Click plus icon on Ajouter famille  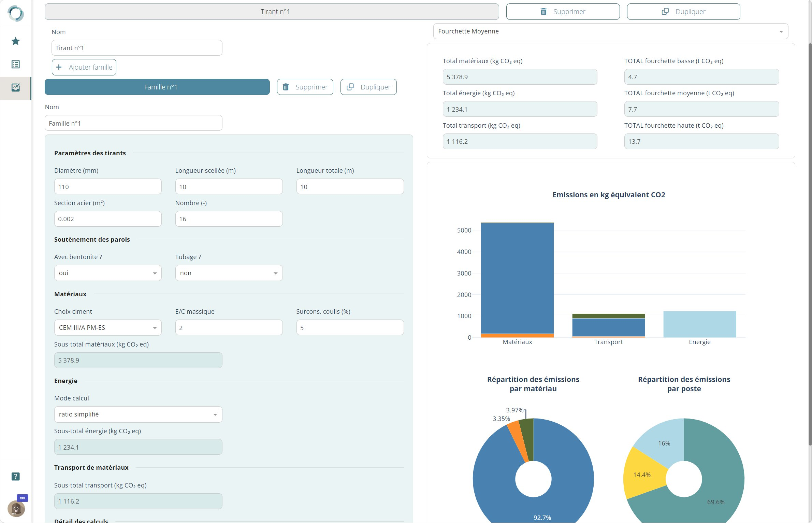59,67
